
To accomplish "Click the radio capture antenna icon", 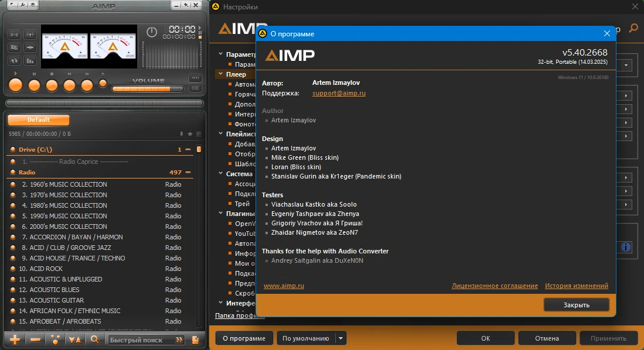I will [30, 35].
